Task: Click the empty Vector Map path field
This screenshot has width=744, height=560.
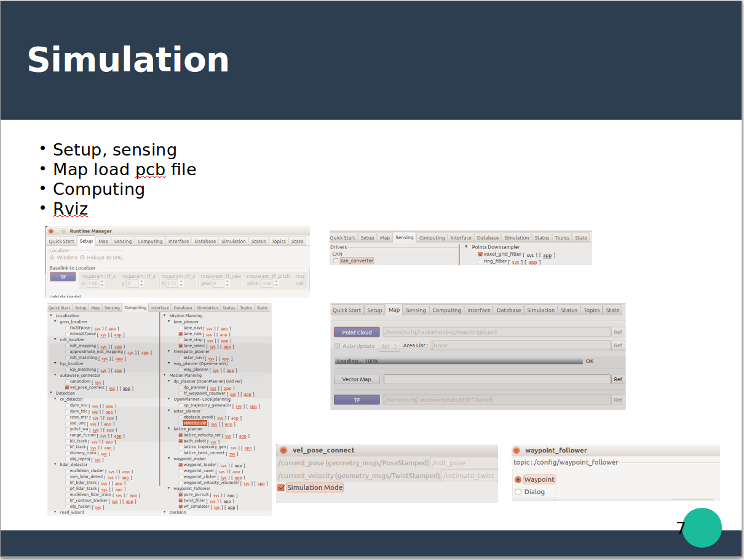Action: [x=497, y=379]
